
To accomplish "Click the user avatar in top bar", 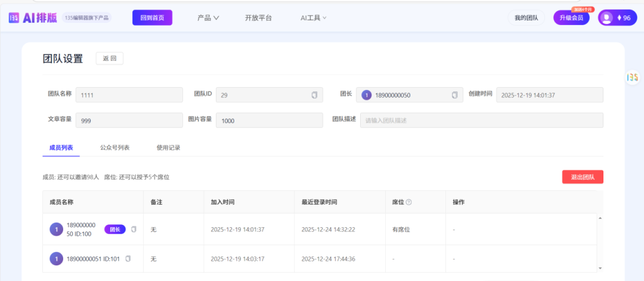I will click(607, 18).
